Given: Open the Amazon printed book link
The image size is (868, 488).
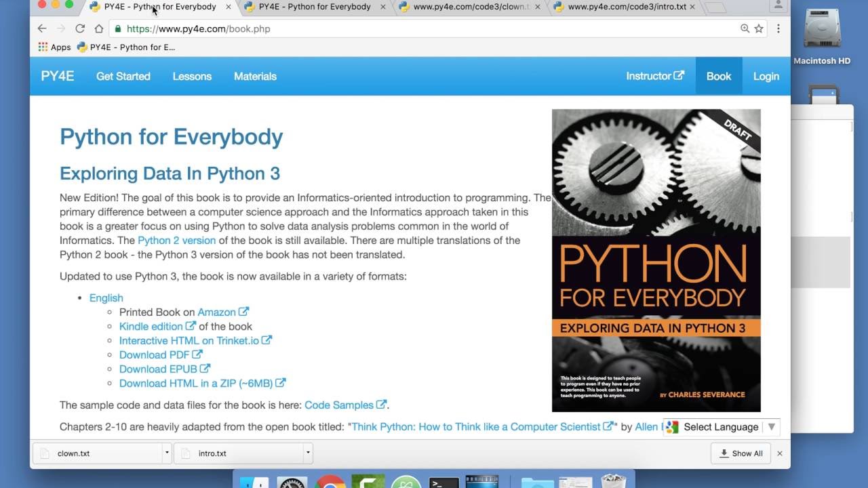Looking at the screenshot, I should click(223, 312).
